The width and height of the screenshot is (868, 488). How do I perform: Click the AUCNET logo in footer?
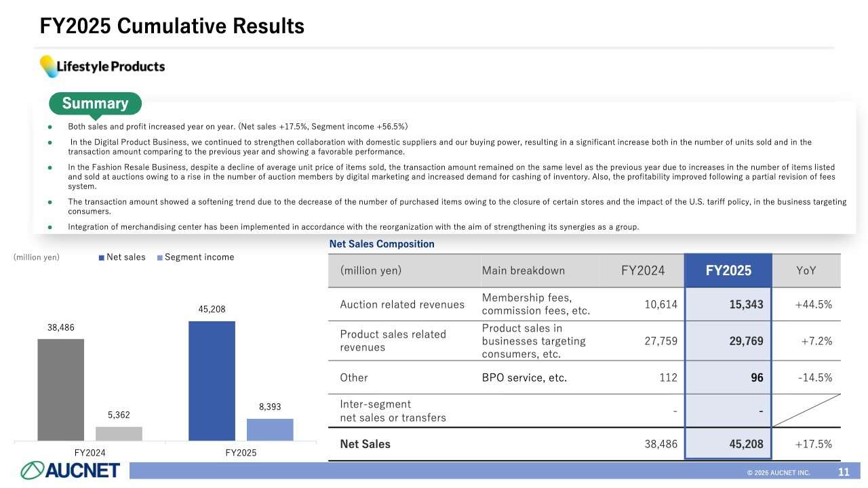pos(71,470)
